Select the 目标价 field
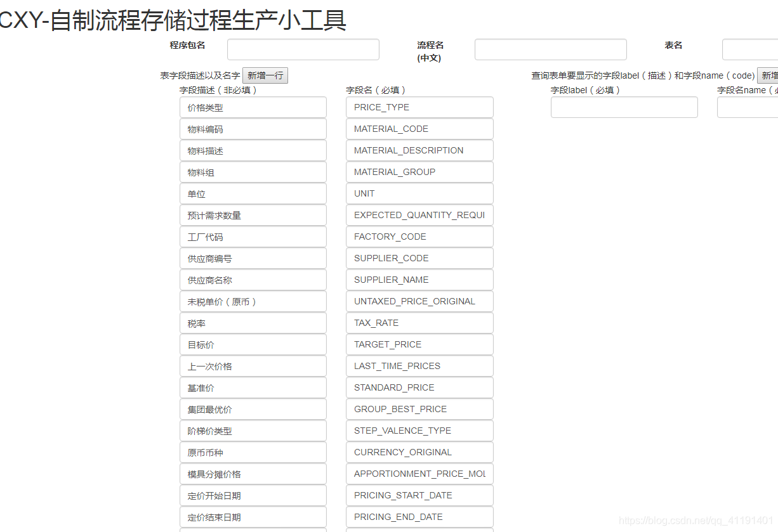The height and width of the screenshot is (532, 778). (x=253, y=344)
